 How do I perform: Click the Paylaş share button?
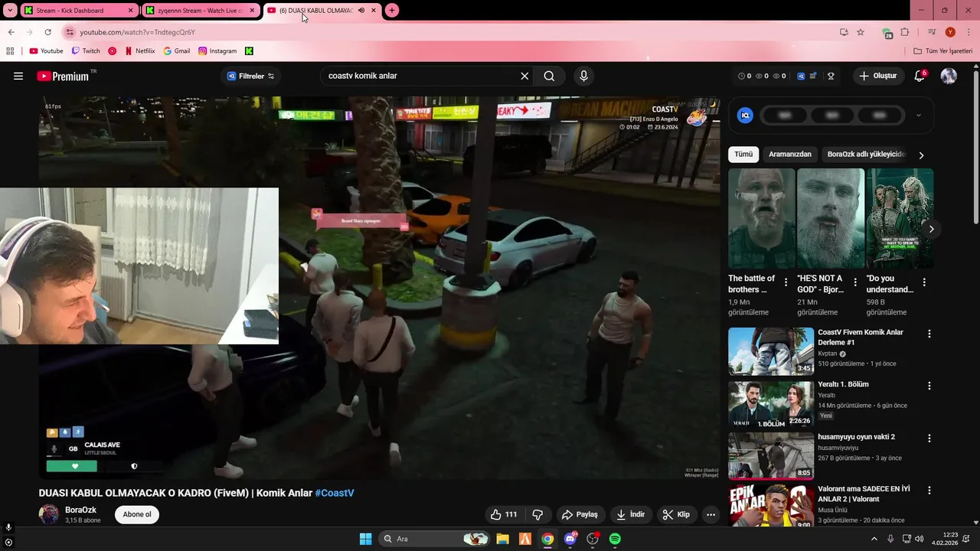point(580,514)
